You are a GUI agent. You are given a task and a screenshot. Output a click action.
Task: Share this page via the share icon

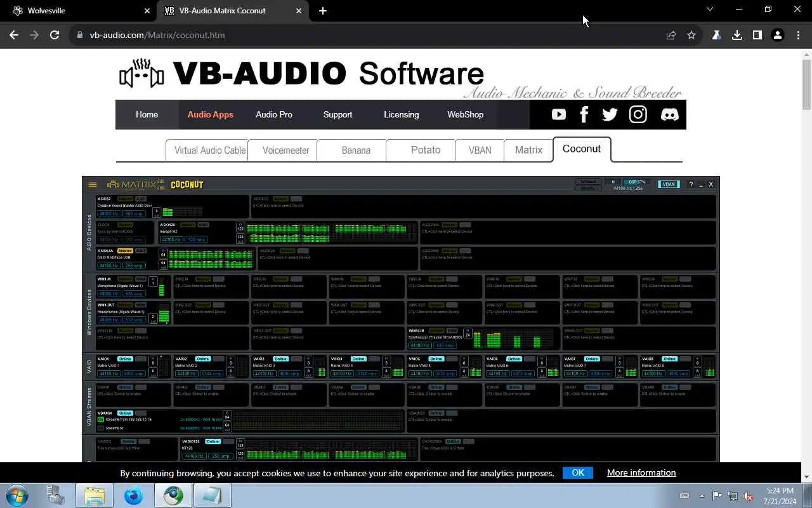click(x=671, y=35)
